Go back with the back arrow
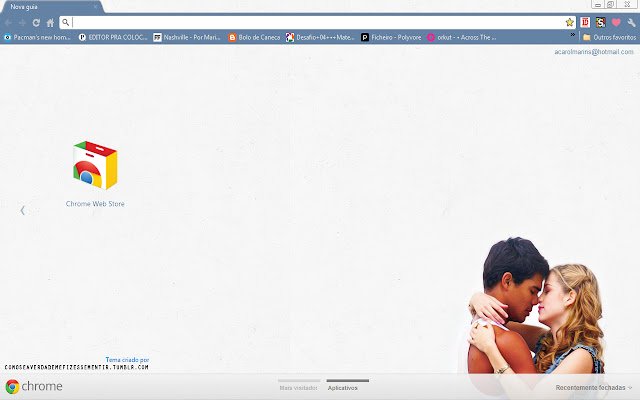Image resolution: width=640 pixels, height=400 pixels. (8, 23)
